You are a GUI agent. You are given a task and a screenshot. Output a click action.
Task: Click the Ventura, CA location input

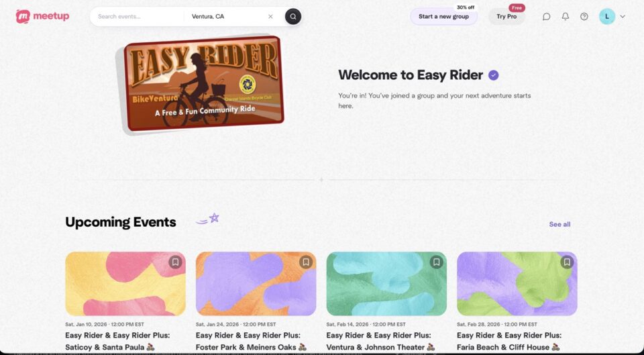(x=227, y=16)
